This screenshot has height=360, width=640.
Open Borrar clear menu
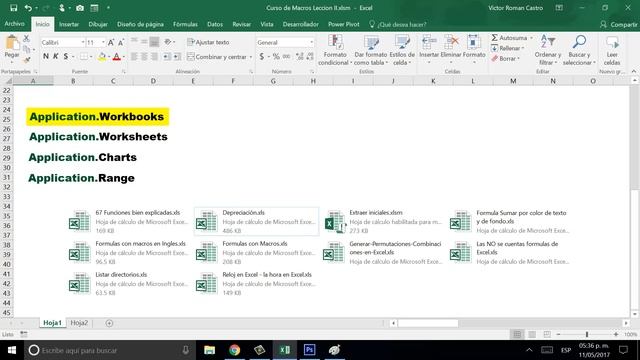tap(505, 59)
